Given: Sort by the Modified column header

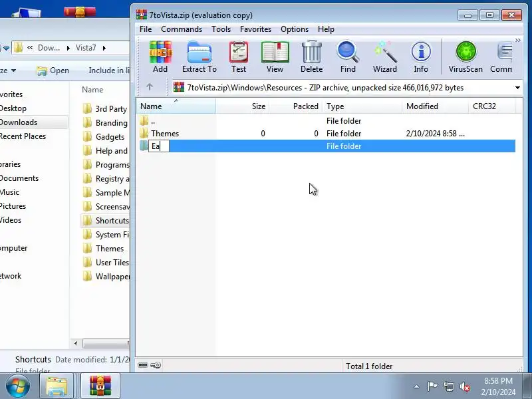Looking at the screenshot, I should tap(435, 106).
